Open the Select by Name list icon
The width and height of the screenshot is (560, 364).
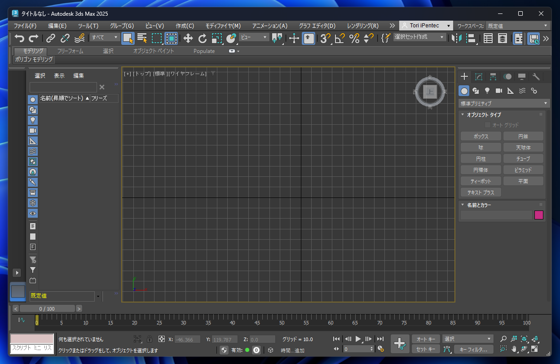pos(142,38)
